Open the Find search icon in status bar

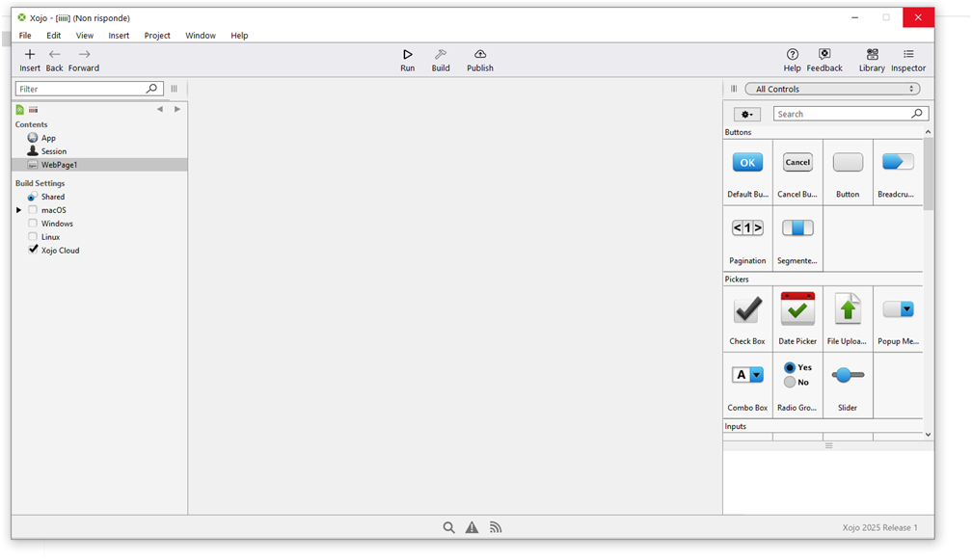tap(448, 527)
